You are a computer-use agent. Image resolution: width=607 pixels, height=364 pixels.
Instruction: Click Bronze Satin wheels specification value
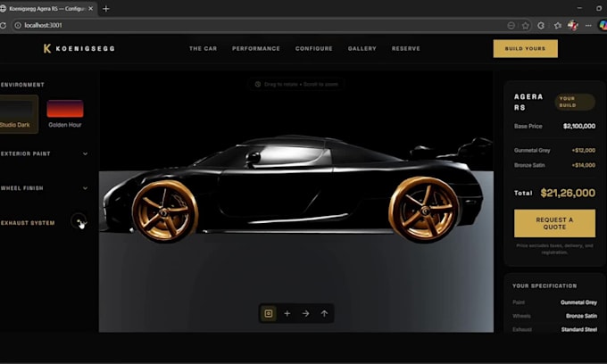click(x=581, y=316)
